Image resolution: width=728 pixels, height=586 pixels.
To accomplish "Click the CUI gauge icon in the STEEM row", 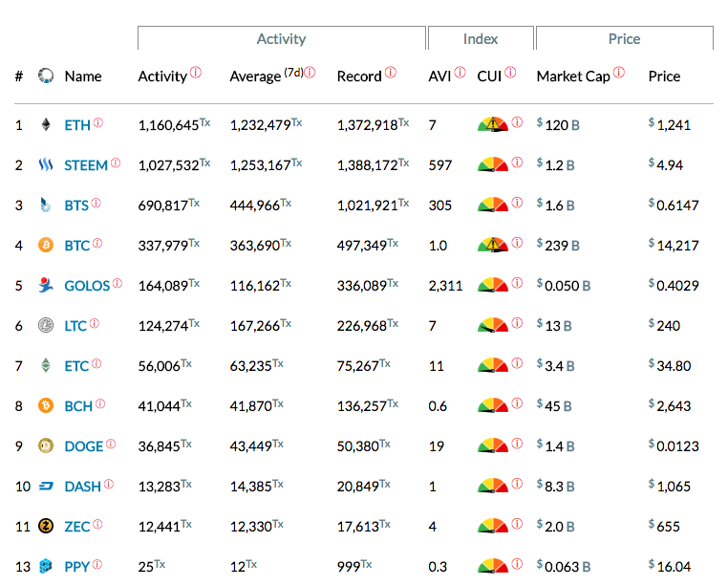I will click(x=493, y=164).
